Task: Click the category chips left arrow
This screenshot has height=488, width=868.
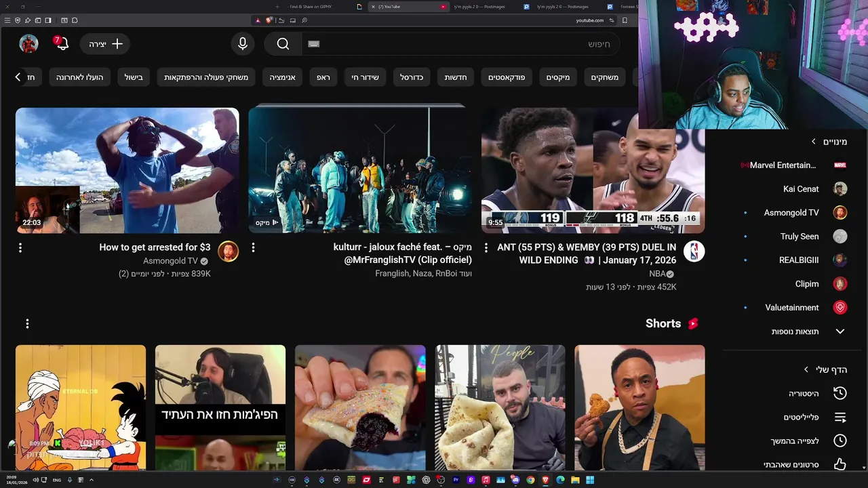Action: (18, 77)
